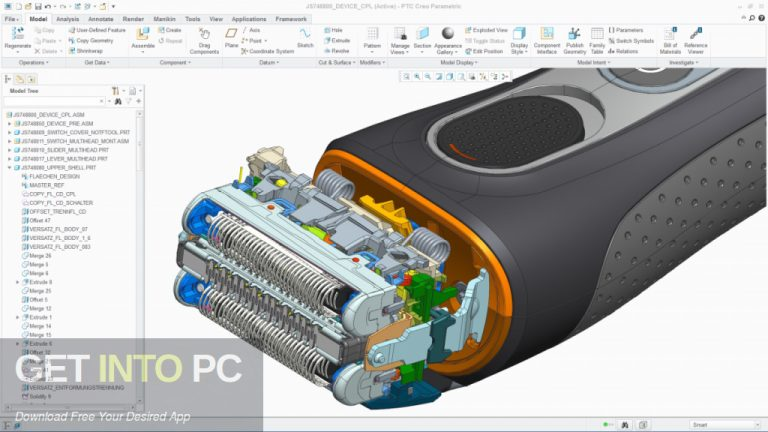Click the Extrude feature tool

(337, 41)
